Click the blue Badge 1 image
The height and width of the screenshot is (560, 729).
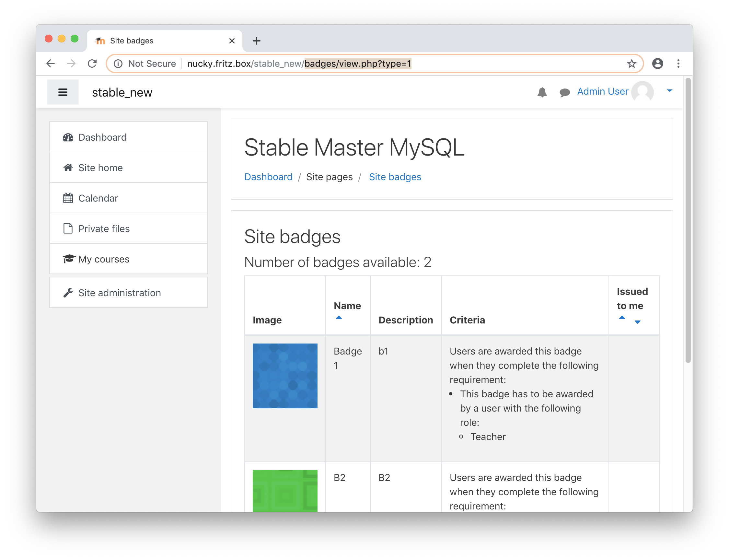click(285, 376)
